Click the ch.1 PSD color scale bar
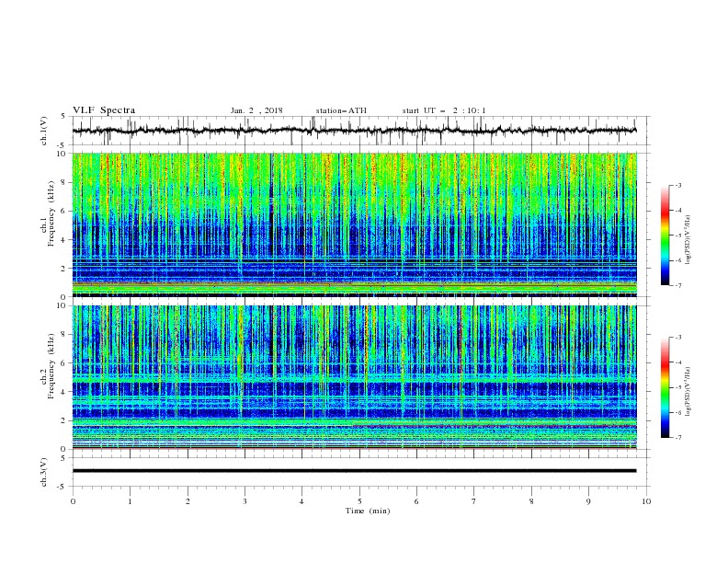728x563 pixels. (665, 235)
